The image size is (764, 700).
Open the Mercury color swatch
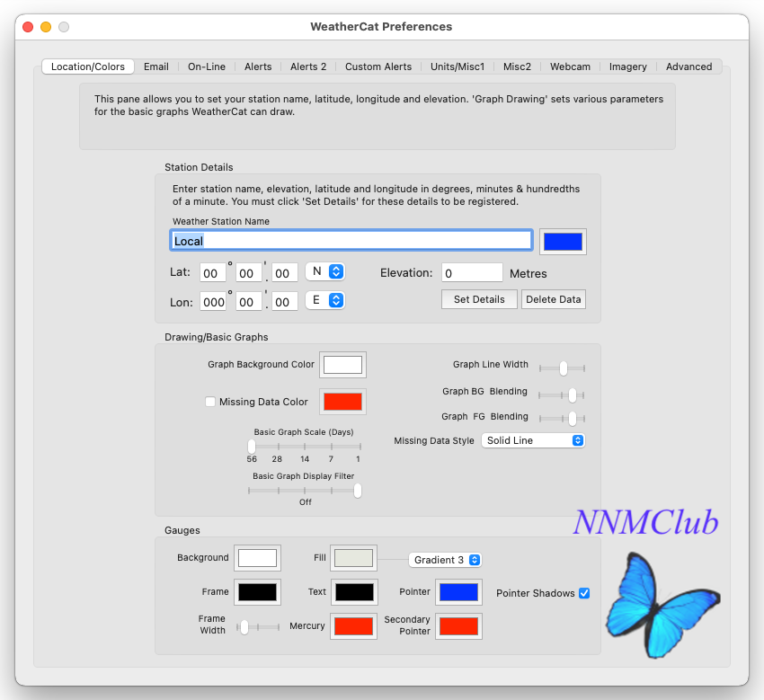[353, 626]
